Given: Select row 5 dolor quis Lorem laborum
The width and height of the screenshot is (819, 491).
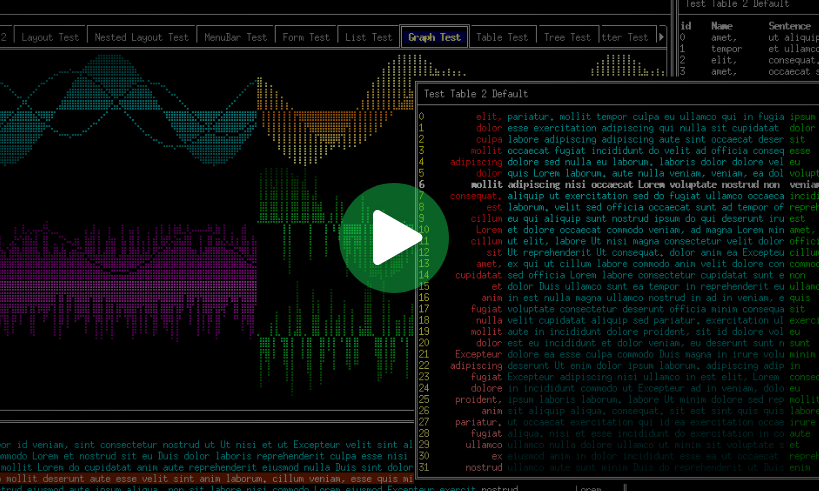Looking at the screenshot, I should (618, 173).
